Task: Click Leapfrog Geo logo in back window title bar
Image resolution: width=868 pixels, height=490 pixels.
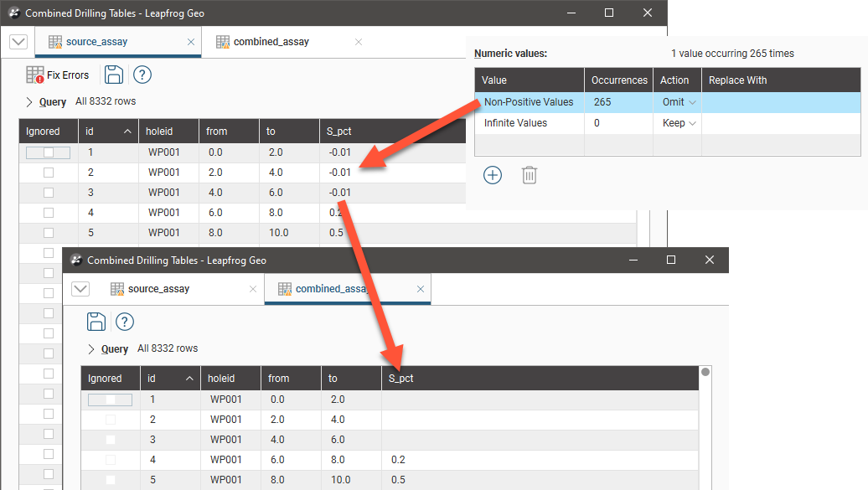Action: pyautogui.click(x=14, y=13)
